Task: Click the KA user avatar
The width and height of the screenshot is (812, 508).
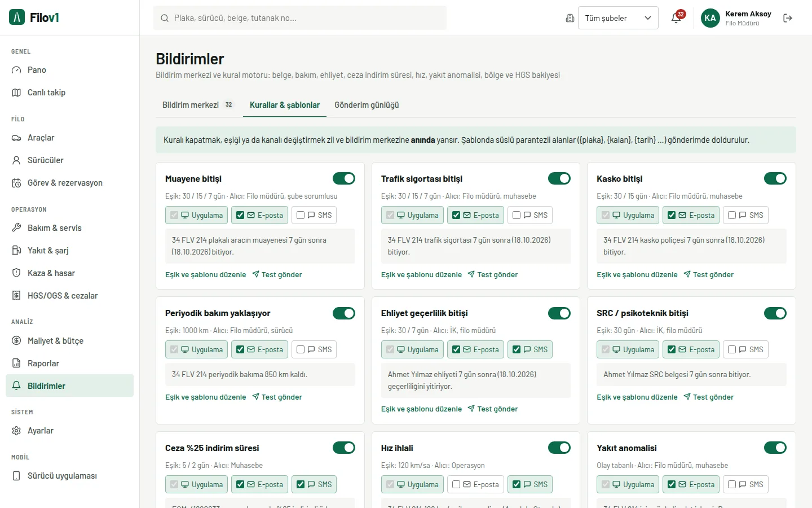Action: point(710,18)
